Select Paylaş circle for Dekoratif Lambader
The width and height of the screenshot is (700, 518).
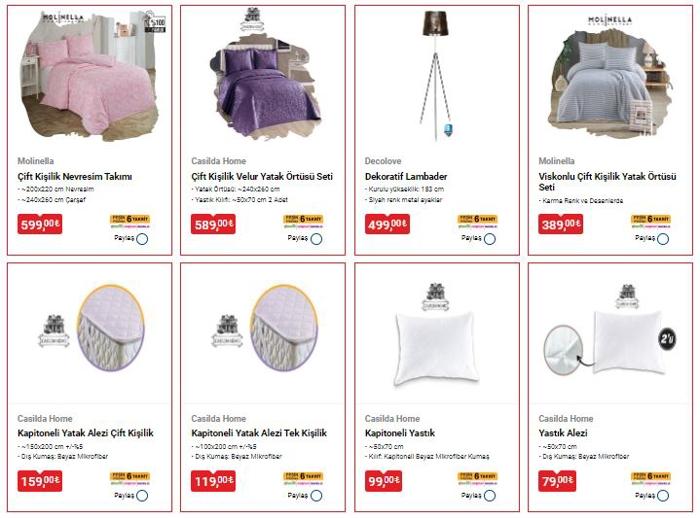click(x=490, y=239)
